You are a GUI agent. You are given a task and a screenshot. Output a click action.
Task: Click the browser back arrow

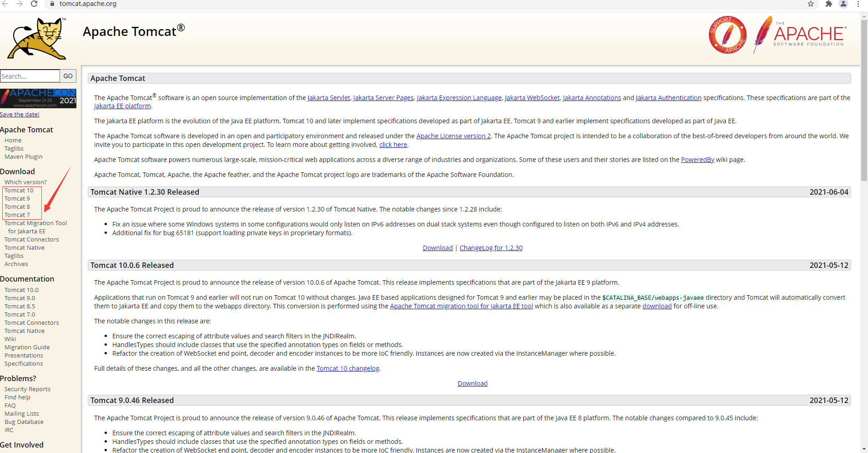pyautogui.click(x=5, y=4)
